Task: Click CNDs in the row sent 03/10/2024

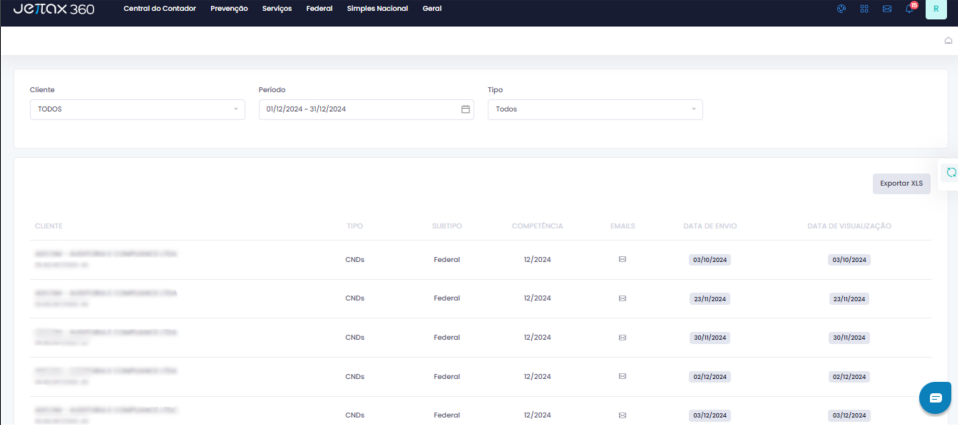Action: click(x=355, y=260)
